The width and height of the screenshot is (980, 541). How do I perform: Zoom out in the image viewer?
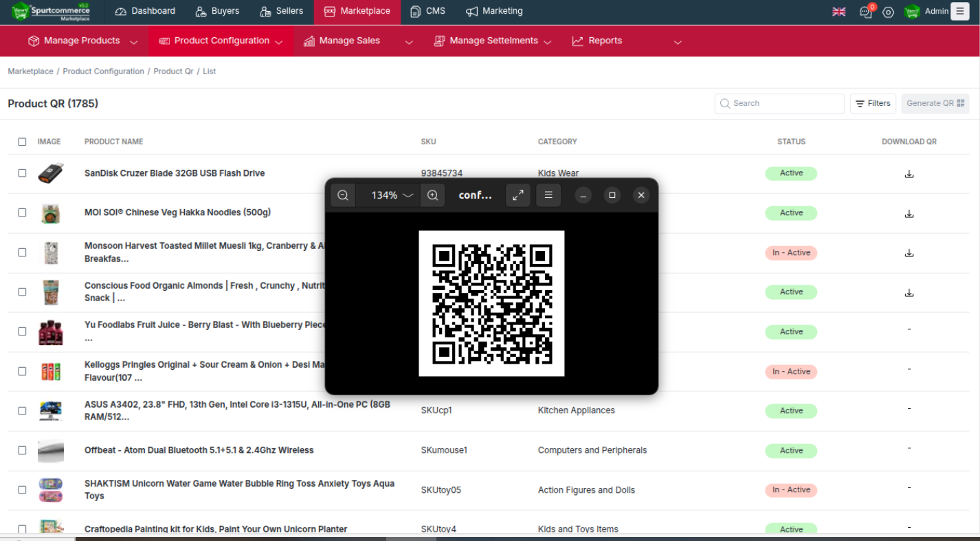pos(343,195)
